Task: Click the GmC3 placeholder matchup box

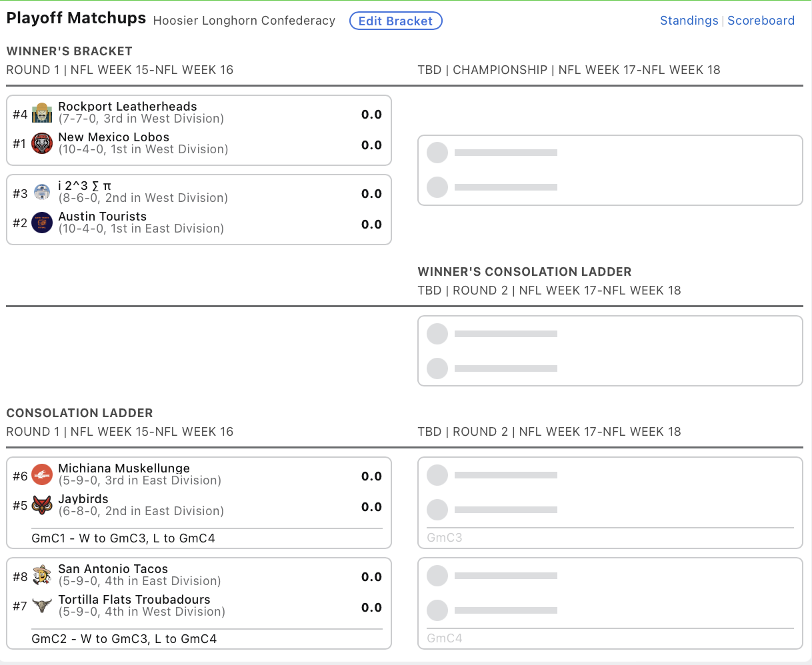Action: [610, 502]
